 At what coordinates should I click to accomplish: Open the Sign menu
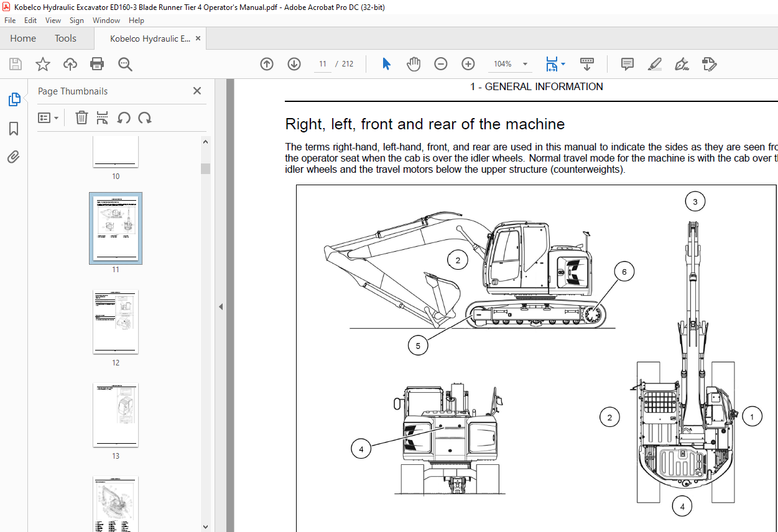(76, 21)
